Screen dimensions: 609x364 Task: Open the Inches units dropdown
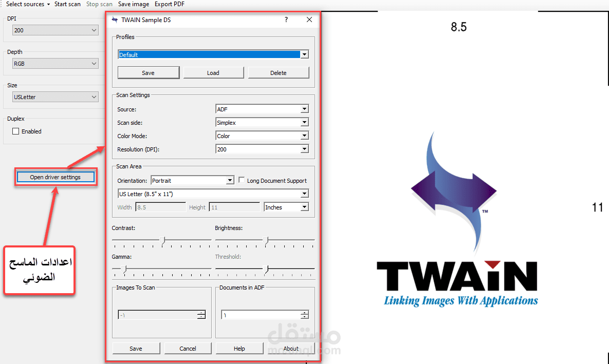point(286,207)
